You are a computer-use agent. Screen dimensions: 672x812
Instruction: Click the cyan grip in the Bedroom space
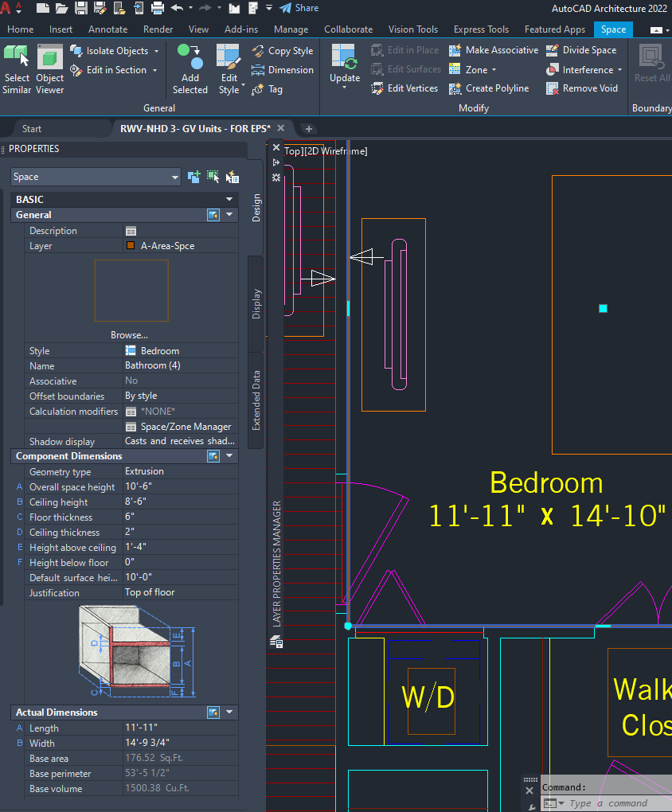tap(603, 309)
